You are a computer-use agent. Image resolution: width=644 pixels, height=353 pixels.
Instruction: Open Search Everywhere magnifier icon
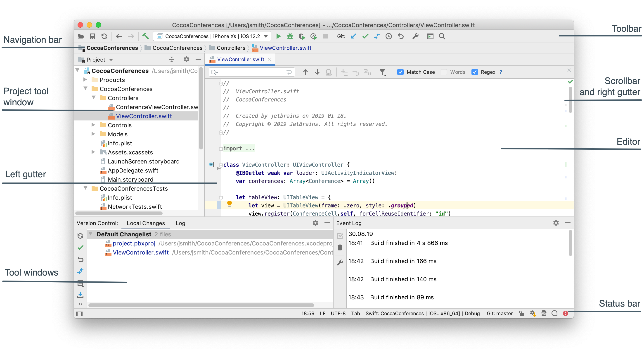click(442, 36)
